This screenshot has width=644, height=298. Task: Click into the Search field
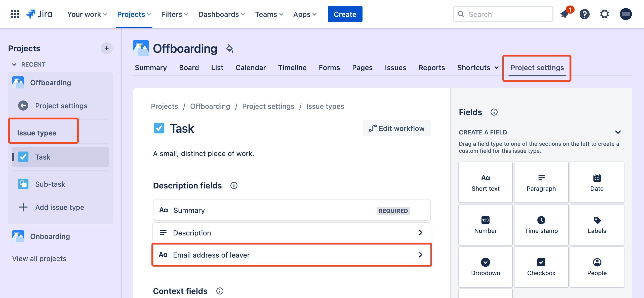(x=503, y=14)
